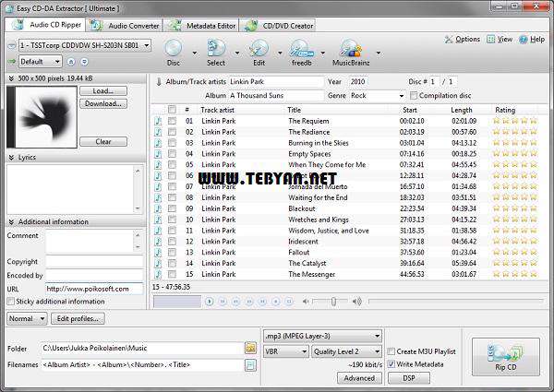Expand the Disc button dropdown arrow

pos(194,53)
